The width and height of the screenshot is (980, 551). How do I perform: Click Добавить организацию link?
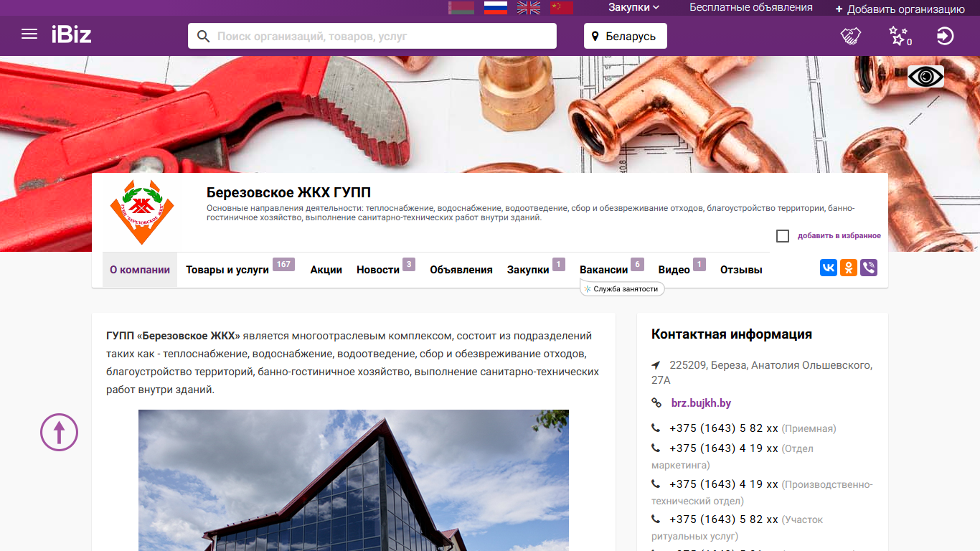pyautogui.click(x=900, y=9)
